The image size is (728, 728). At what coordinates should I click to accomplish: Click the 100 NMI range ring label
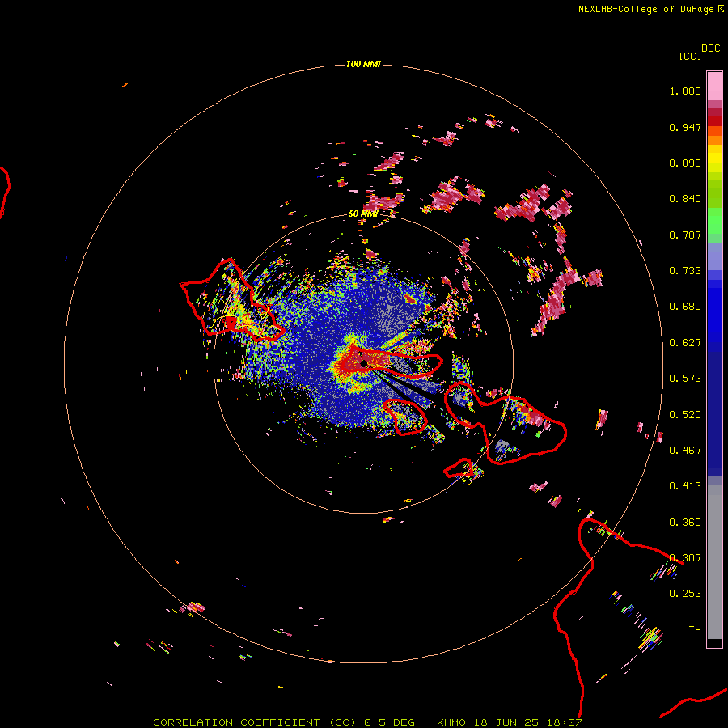363,64
